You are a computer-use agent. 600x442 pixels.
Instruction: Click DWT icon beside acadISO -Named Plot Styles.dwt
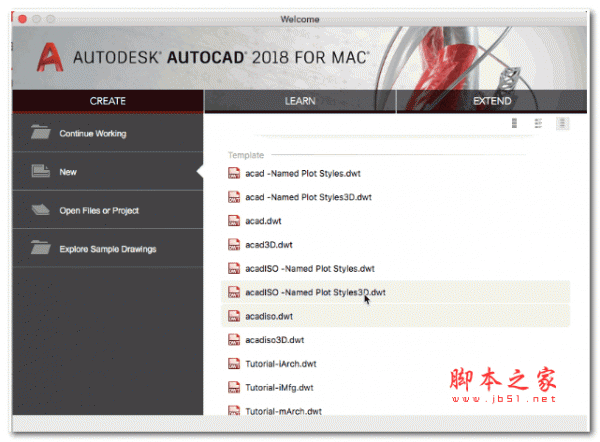[x=234, y=269]
